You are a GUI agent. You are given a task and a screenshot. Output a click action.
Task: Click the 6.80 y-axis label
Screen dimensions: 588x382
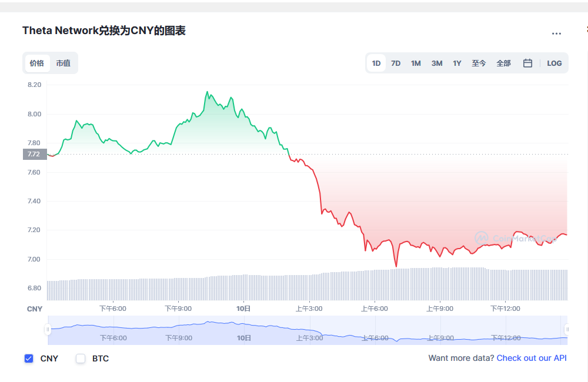point(35,288)
